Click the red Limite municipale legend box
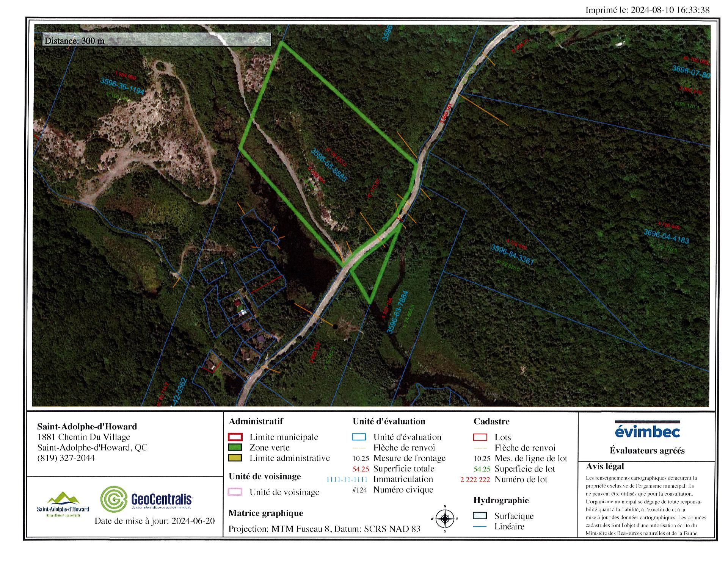Viewport: 728px width, 562px height. tap(235, 437)
